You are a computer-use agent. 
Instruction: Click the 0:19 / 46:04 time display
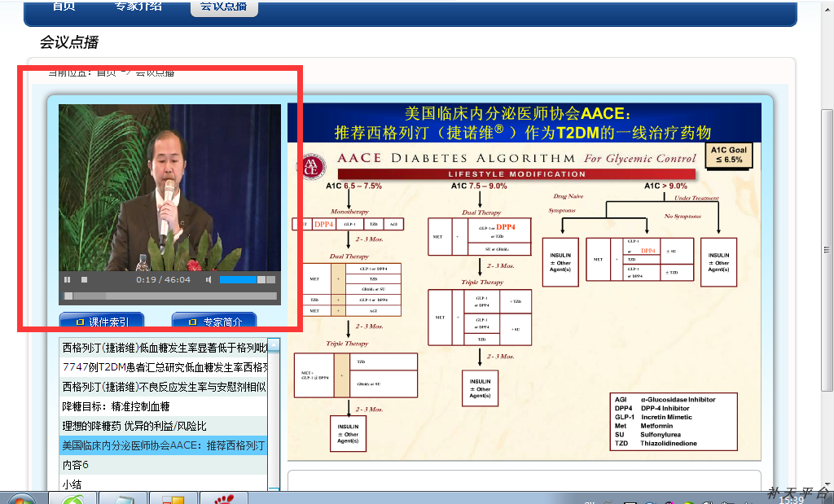[x=163, y=279]
